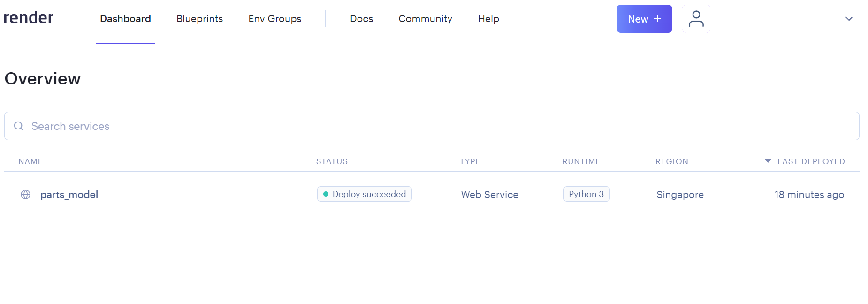Sort by the REGION column header

coord(672,161)
